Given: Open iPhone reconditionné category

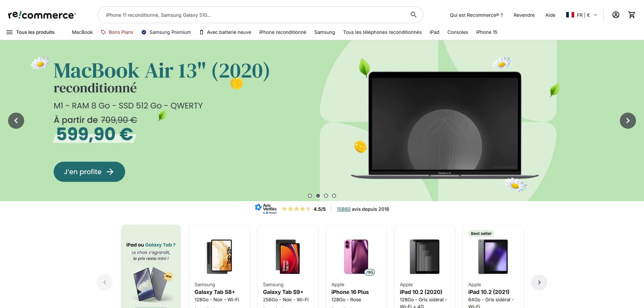Looking at the screenshot, I should coord(283,32).
